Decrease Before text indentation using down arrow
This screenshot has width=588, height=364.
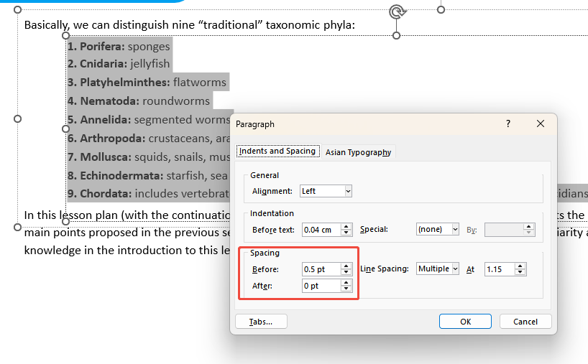(x=346, y=233)
